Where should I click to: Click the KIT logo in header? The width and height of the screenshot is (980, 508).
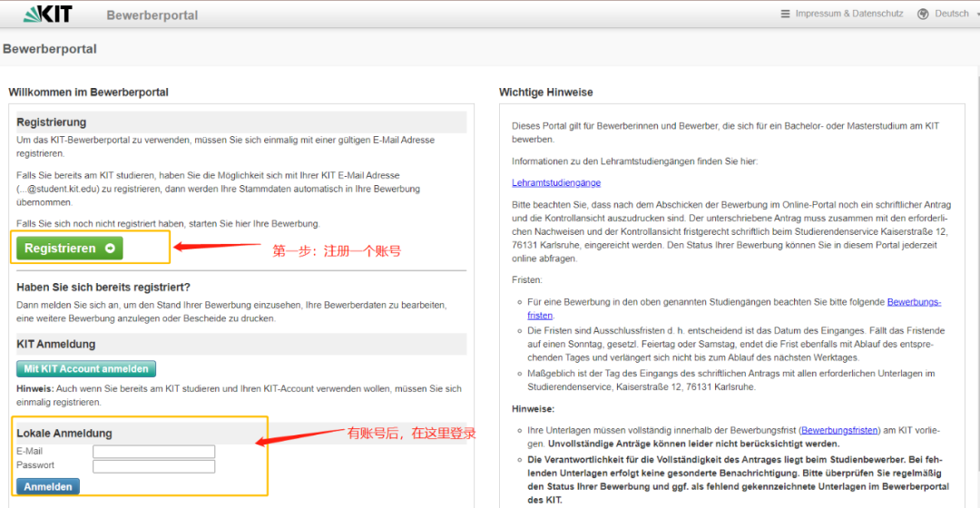click(x=47, y=14)
